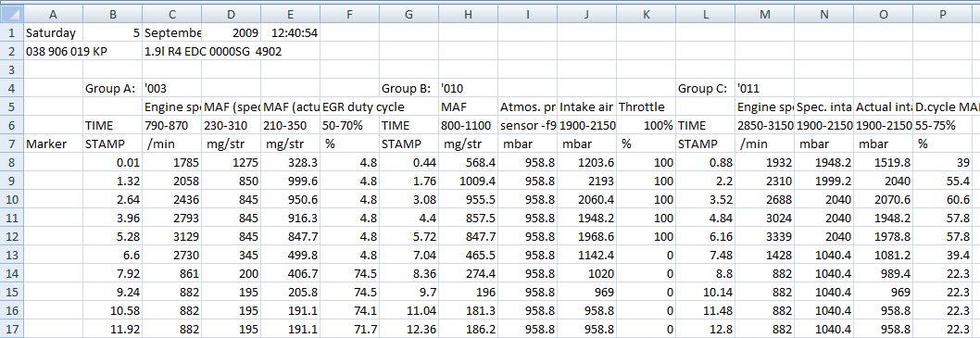Image resolution: width=980 pixels, height=338 pixels.
Task: Select column H header
Action: (x=468, y=14)
